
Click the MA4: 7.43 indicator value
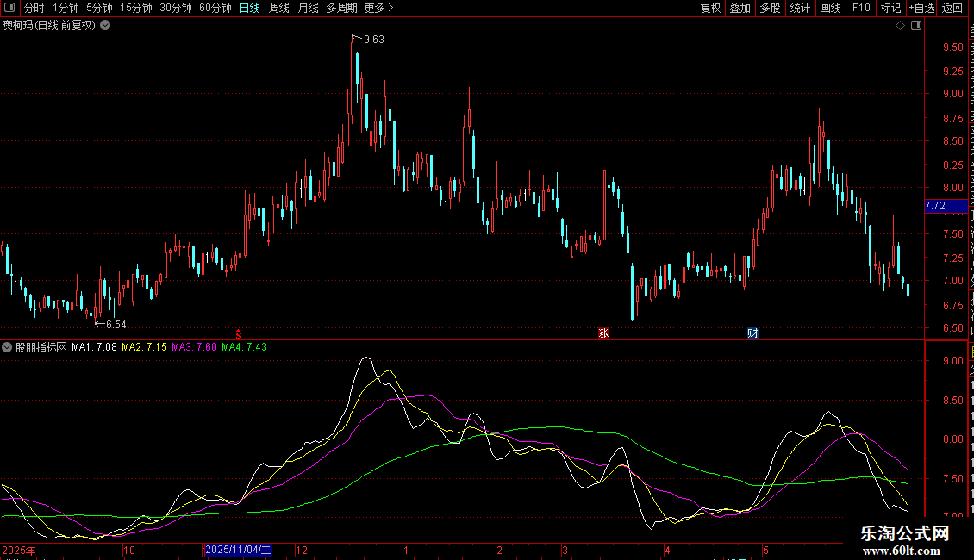[x=244, y=347]
